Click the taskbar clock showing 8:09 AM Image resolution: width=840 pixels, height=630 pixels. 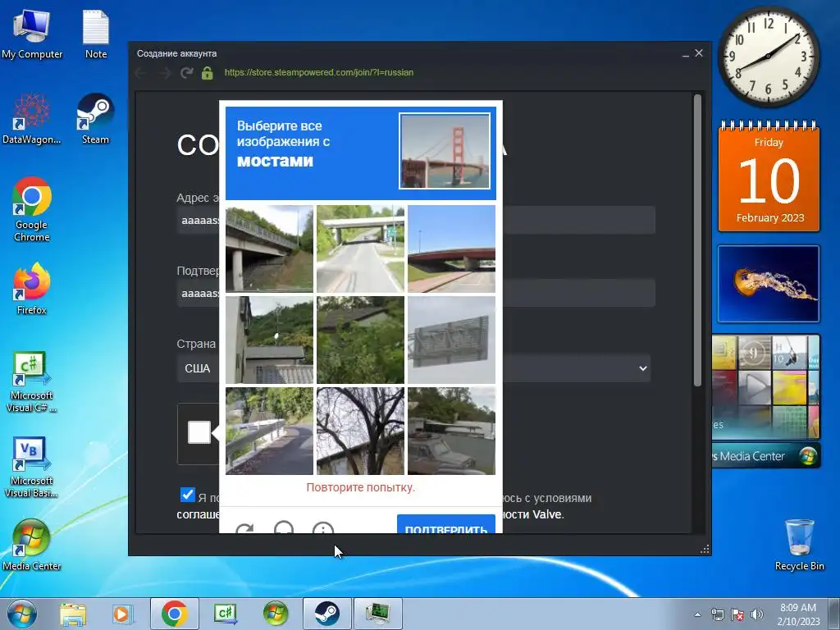798,614
